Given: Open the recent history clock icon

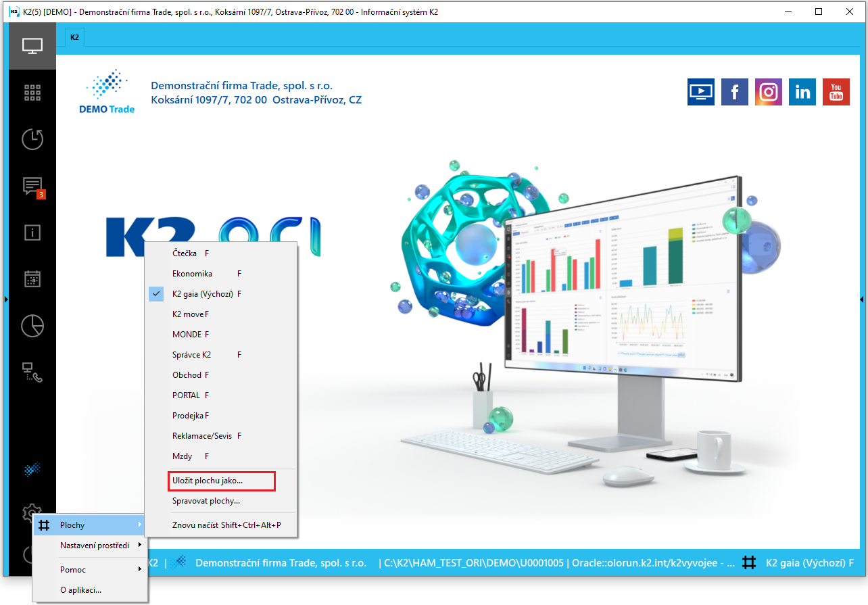Looking at the screenshot, I should 32,139.
